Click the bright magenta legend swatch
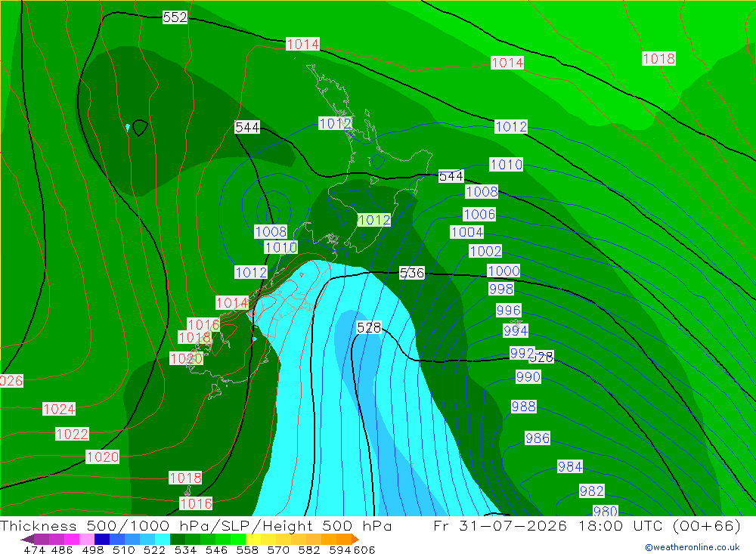The image size is (756, 554). pos(72,539)
